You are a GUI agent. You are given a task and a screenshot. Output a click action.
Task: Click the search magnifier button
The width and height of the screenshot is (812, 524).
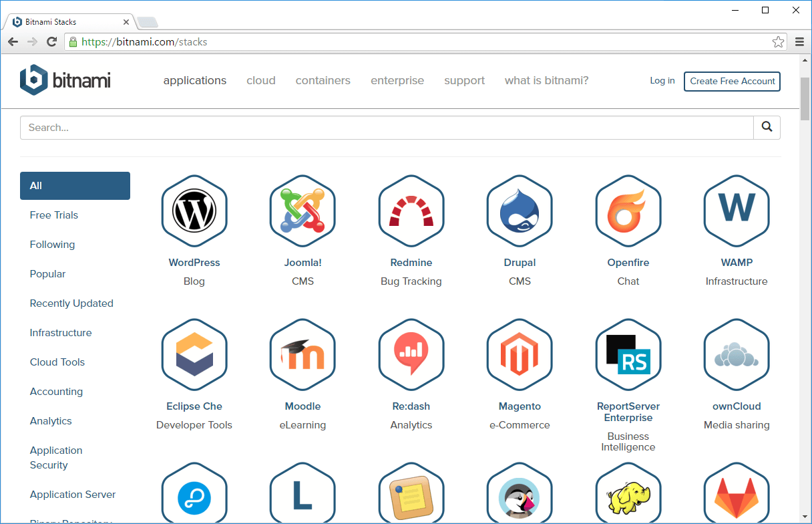(x=767, y=127)
